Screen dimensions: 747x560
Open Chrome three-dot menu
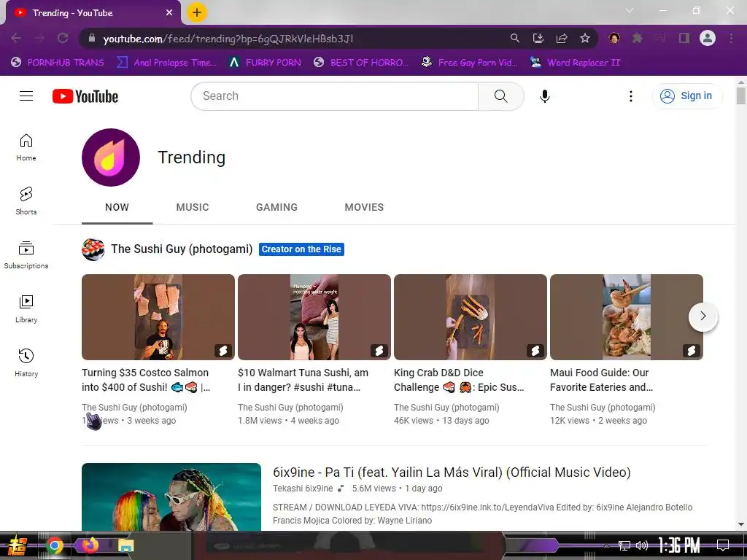(x=731, y=38)
